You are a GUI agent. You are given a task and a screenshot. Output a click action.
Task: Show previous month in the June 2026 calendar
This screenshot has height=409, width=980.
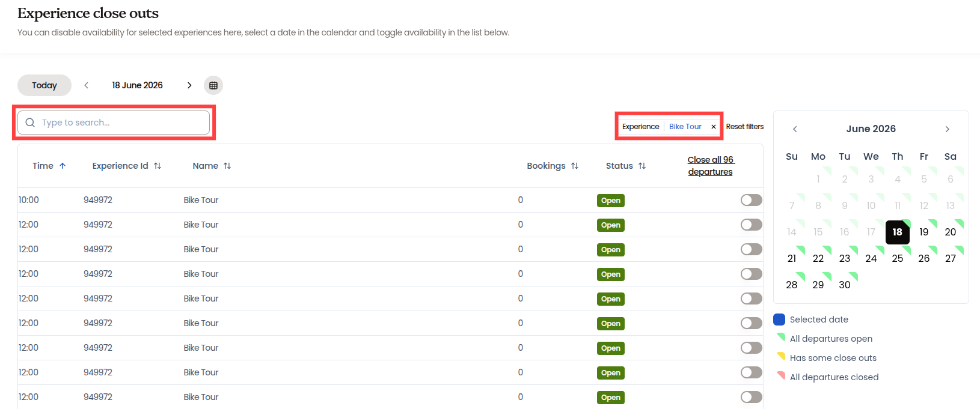[x=795, y=129]
